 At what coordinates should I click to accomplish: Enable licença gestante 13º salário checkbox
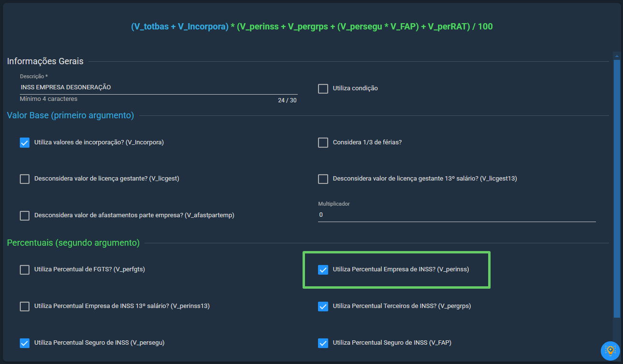coord(323,179)
